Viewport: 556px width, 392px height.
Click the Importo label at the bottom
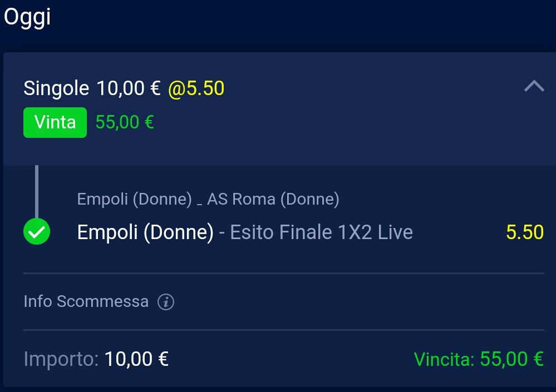61,359
